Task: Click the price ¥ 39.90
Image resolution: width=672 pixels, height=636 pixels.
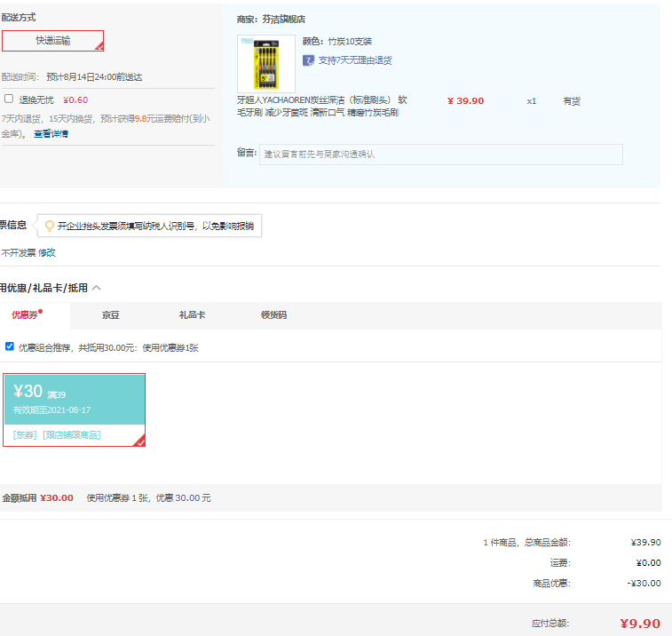Action: click(x=465, y=101)
